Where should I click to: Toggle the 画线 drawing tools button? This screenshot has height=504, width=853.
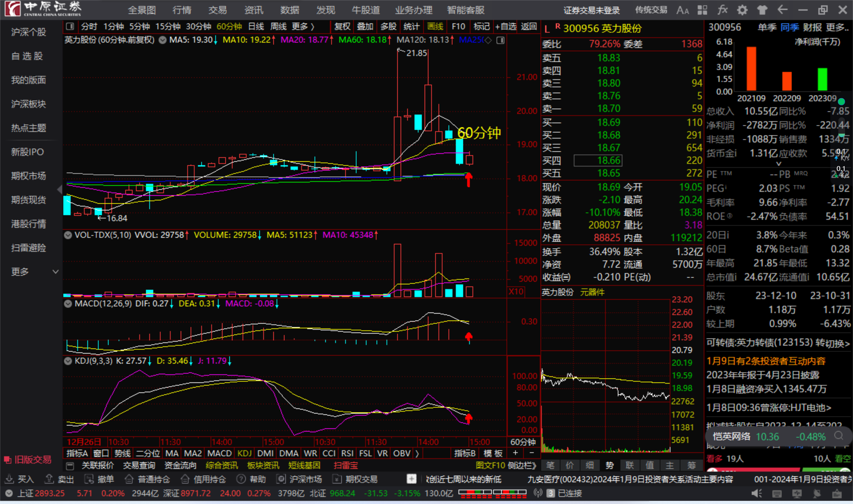[x=435, y=27]
